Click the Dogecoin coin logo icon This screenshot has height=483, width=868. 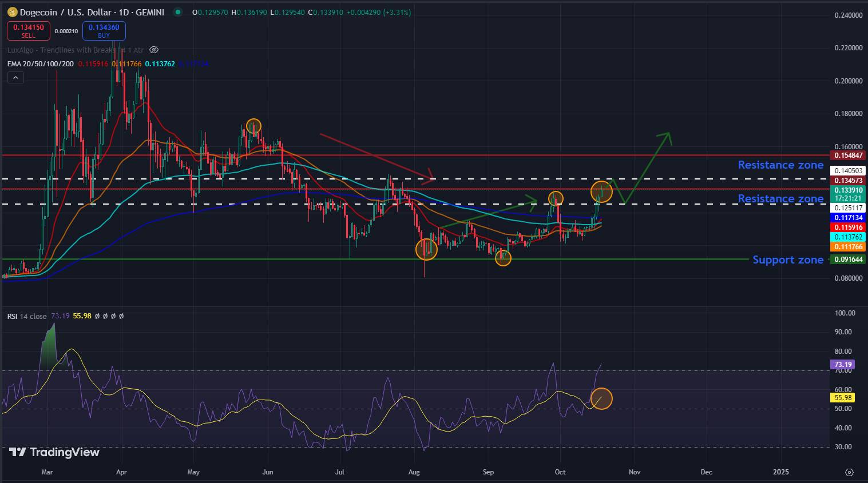click(x=13, y=12)
